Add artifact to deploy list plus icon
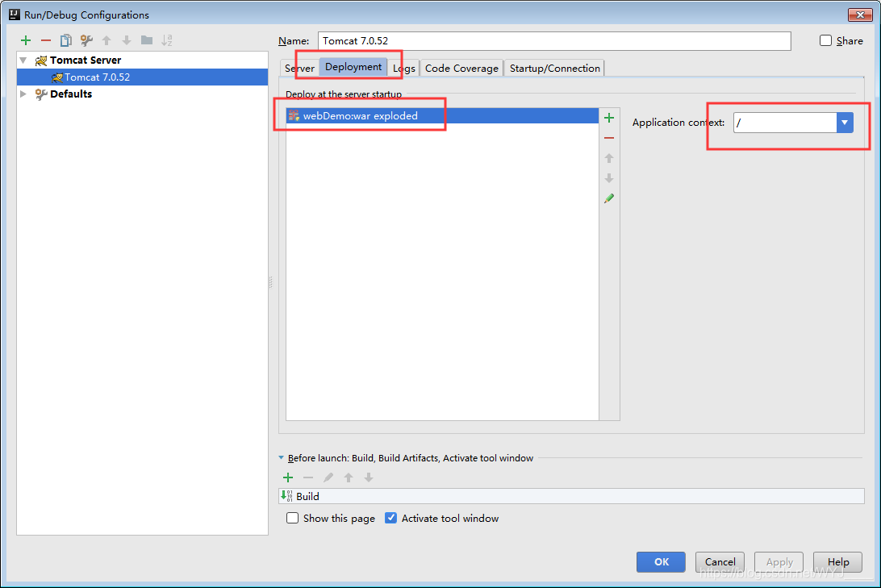Image resolution: width=881 pixels, height=588 pixels. (609, 118)
